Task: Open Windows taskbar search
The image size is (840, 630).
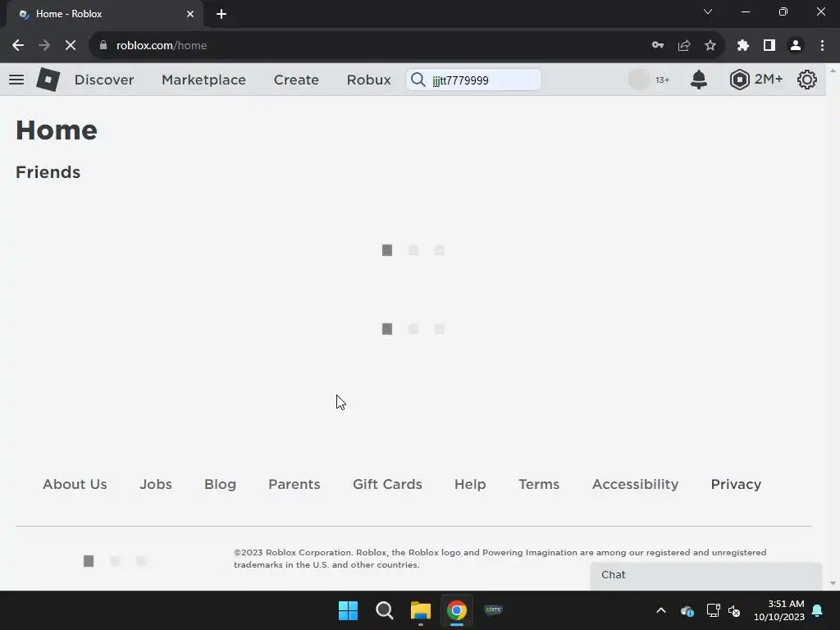Action: (385, 610)
